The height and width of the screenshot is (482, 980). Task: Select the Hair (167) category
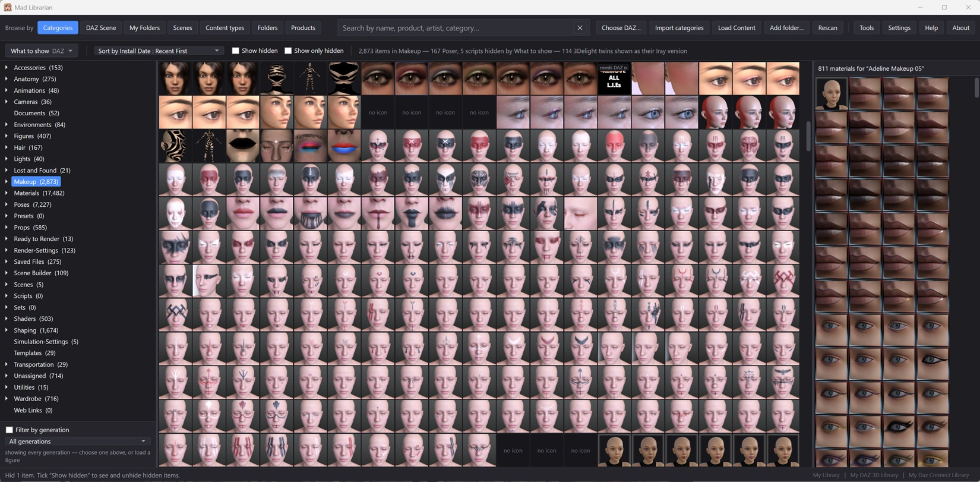[x=28, y=147]
